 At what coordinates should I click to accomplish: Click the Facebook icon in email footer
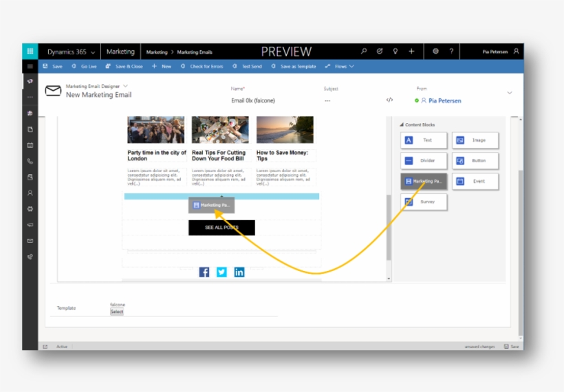(x=204, y=272)
